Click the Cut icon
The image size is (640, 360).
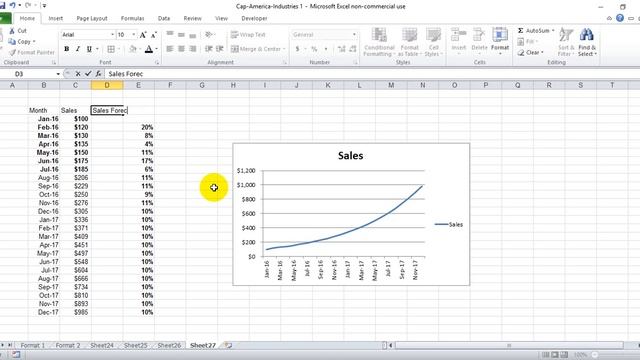[x=12, y=31]
